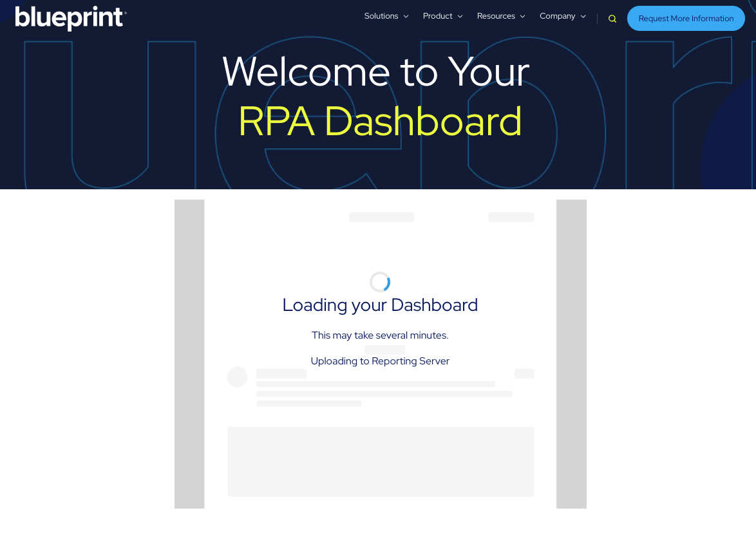Open the Product menu

pos(437,16)
